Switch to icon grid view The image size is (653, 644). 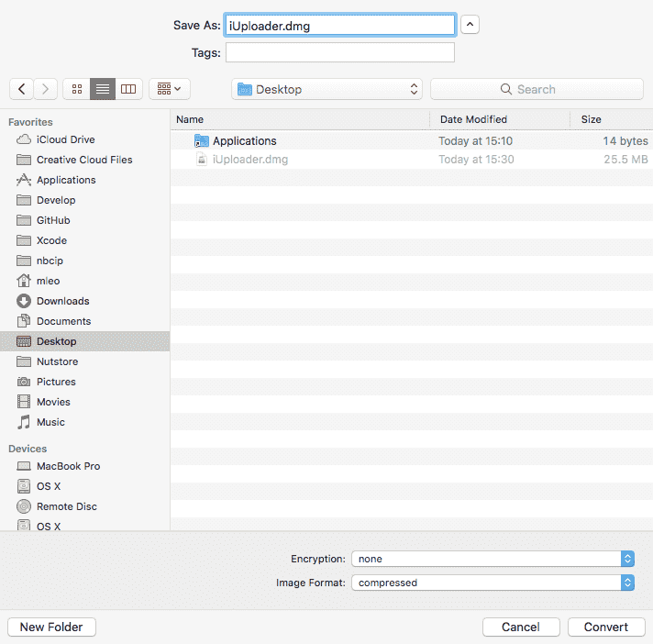[77, 89]
